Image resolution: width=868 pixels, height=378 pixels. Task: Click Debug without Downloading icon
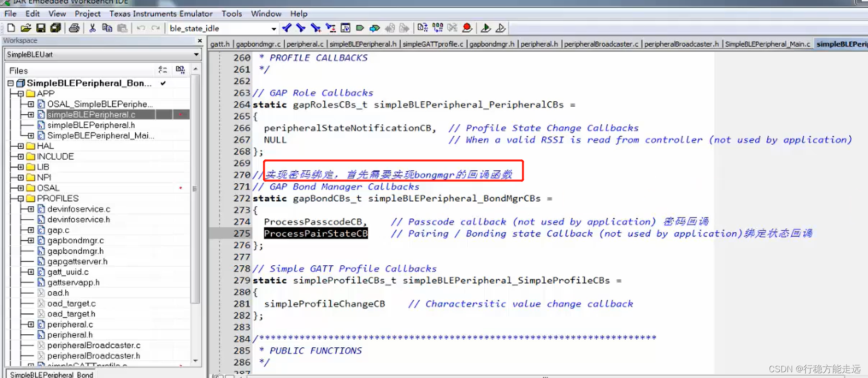click(501, 28)
